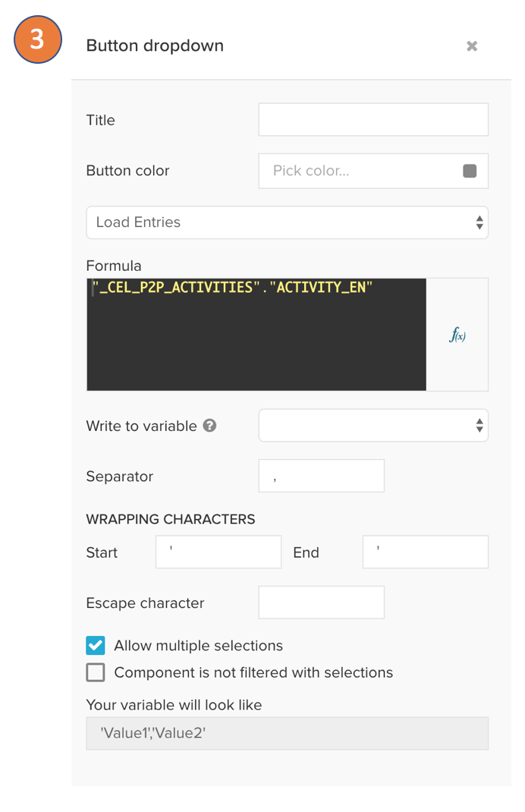Select the Separator input field
525x812 pixels.
click(x=321, y=477)
